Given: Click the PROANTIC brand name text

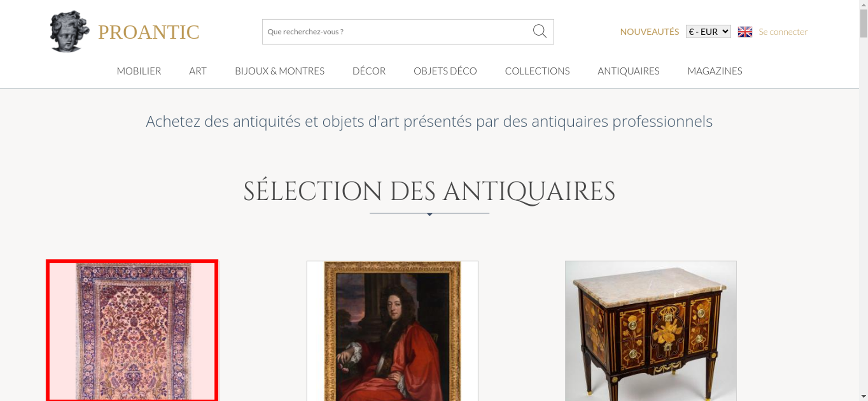Looking at the screenshot, I should click(x=148, y=32).
